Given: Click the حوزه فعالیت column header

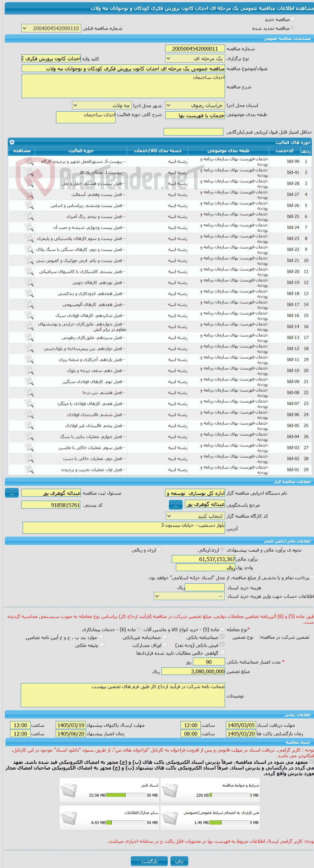Looking at the screenshot, I should 81,151.
